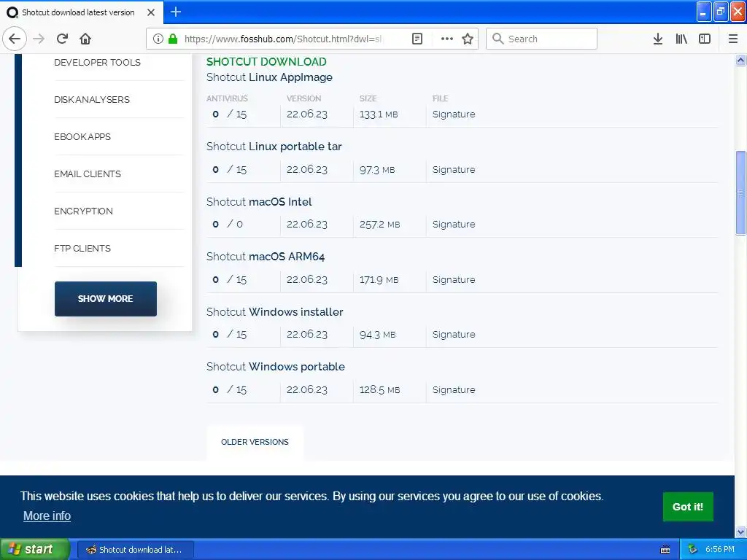
Task: Open the Windows start menu
Action: [35, 549]
